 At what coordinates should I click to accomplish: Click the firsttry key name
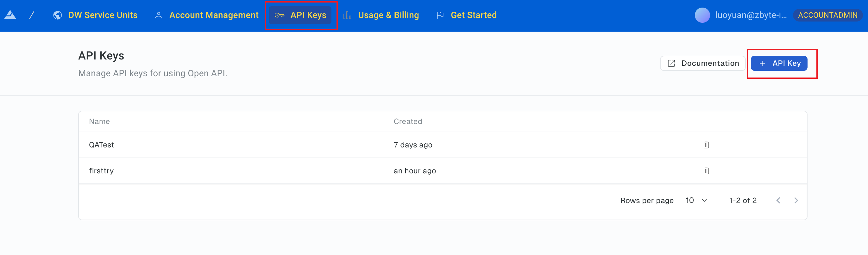pyautogui.click(x=101, y=171)
